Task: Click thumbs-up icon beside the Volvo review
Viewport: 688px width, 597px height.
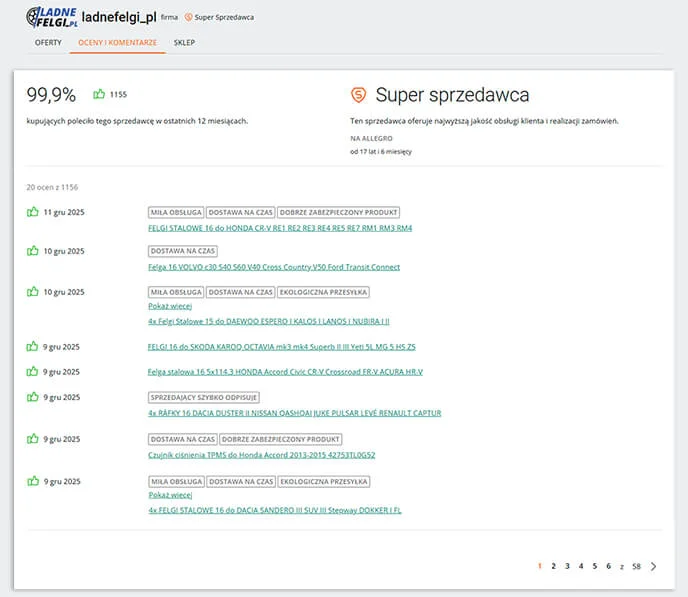Action: tap(33, 251)
